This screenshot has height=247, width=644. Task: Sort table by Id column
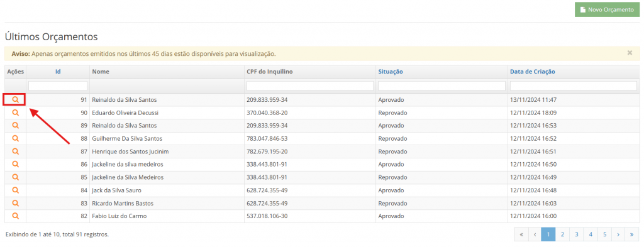(x=58, y=72)
